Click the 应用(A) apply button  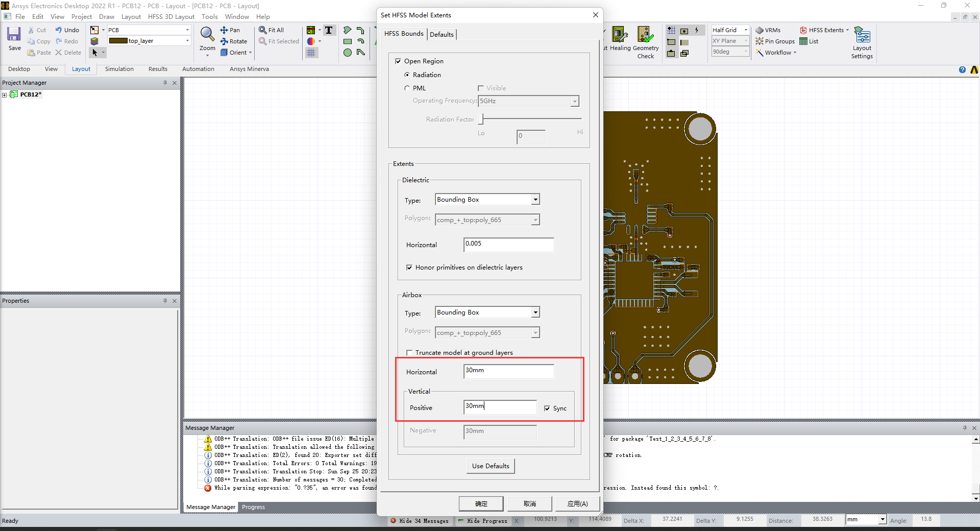(577, 504)
